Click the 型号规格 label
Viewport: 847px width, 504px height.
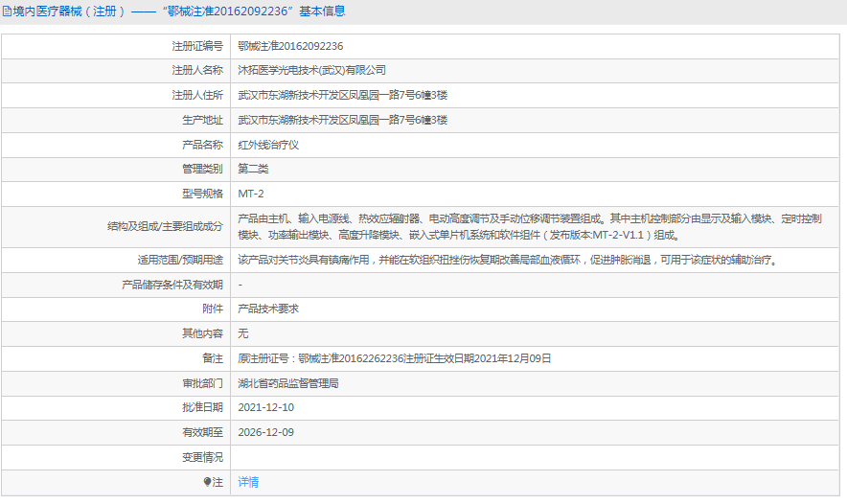202,194
